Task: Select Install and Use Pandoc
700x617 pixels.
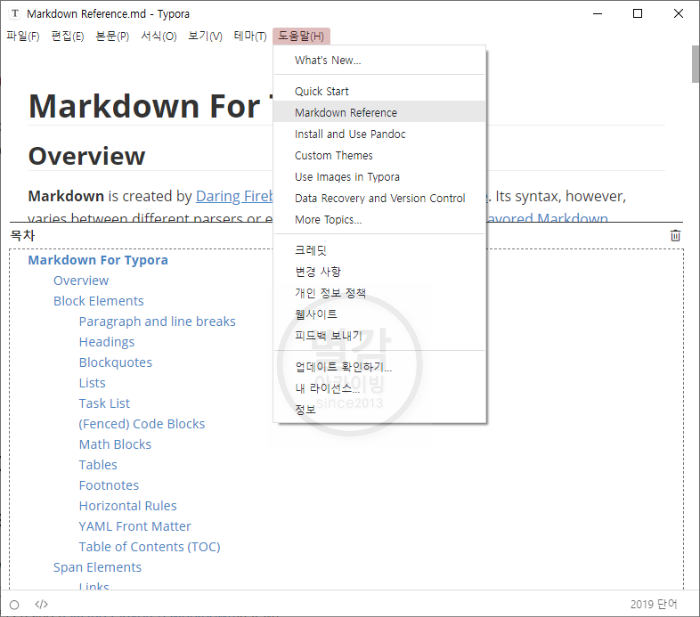Action: (379, 134)
